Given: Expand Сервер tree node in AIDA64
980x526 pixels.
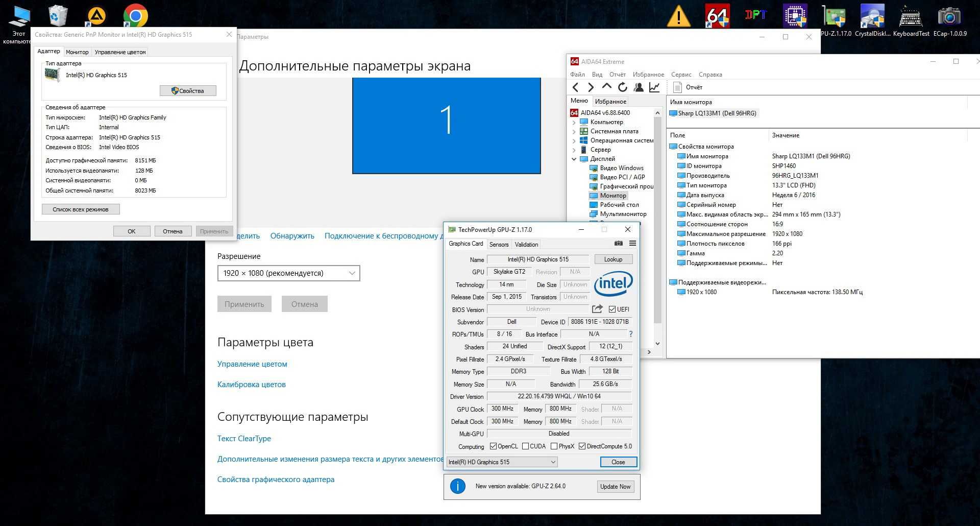Looking at the screenshot, I should [574, 150].
